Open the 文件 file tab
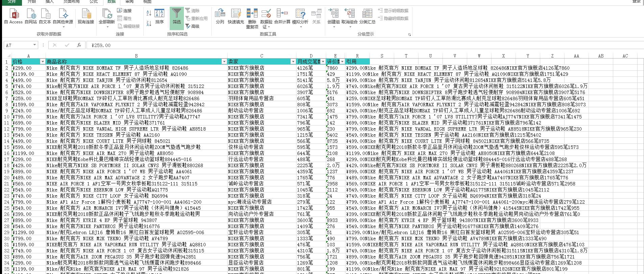This screenshot has height=274, width=644. [x=12, y=2]
